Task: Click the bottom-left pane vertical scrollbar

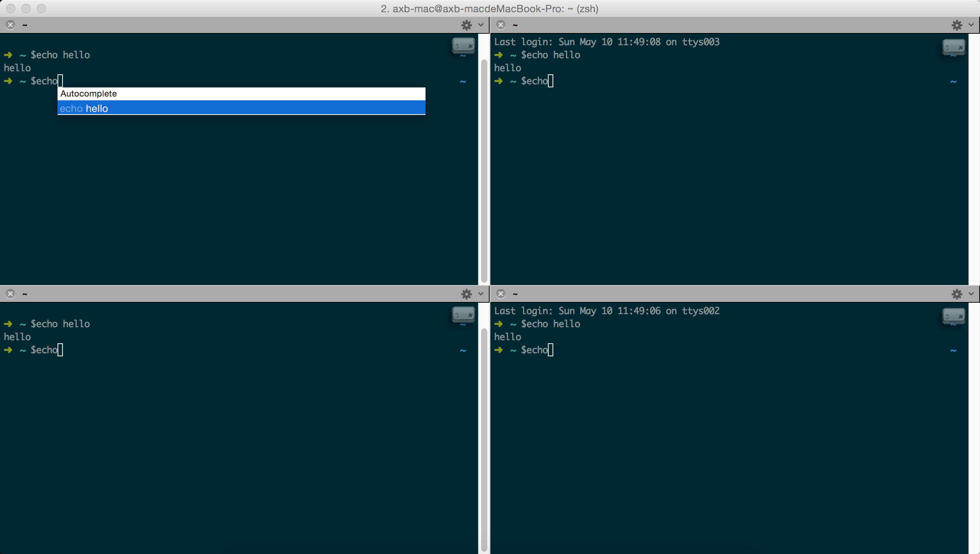Action: 484,440
